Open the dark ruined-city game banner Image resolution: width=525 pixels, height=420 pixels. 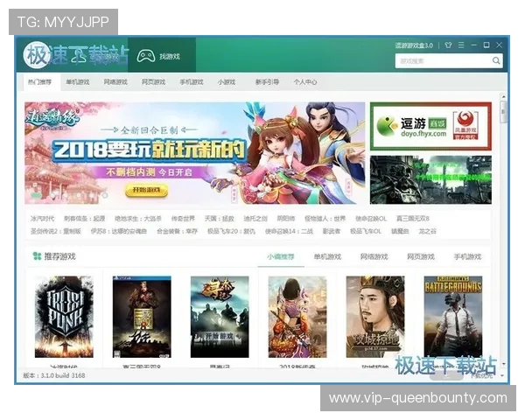(430, 179)
